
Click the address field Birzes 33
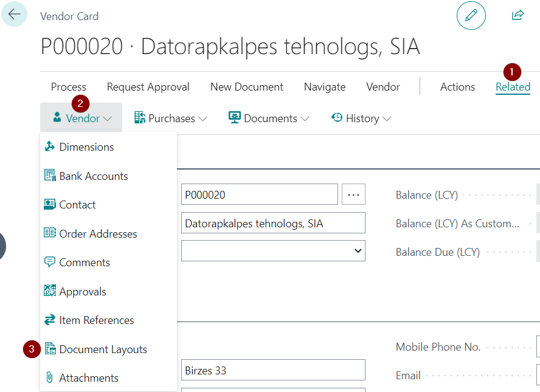[x=273, y=370]
